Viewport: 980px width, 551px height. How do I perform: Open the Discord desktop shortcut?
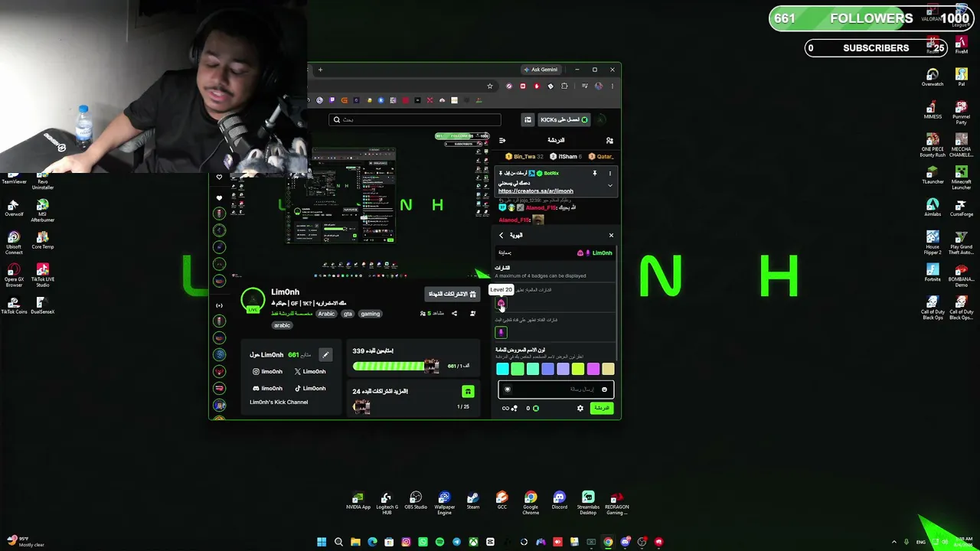[x=560, y=501]
